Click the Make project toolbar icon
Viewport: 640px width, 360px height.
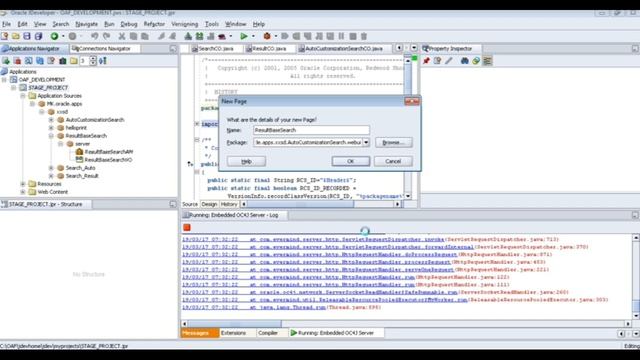188,36
